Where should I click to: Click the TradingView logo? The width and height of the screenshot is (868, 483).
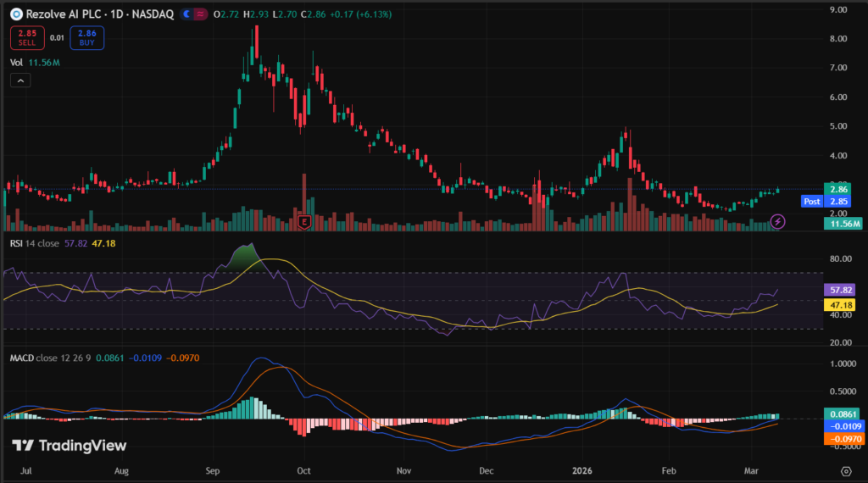click(x=69, y=446)
